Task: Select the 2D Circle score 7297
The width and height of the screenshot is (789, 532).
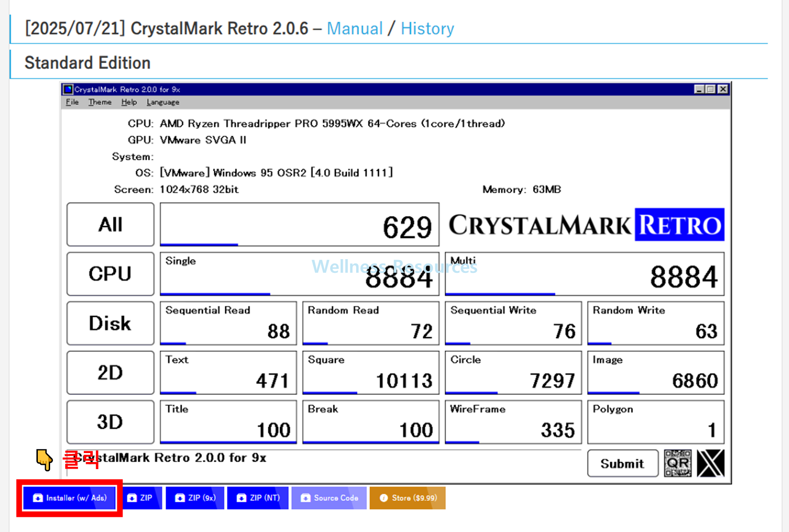Action: click(513, 373)
